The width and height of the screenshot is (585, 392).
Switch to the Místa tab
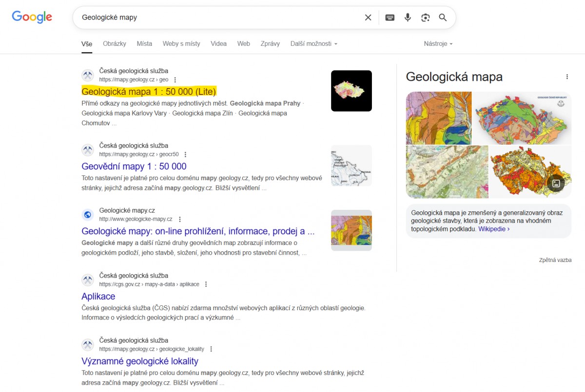click(x=144, y=44)
